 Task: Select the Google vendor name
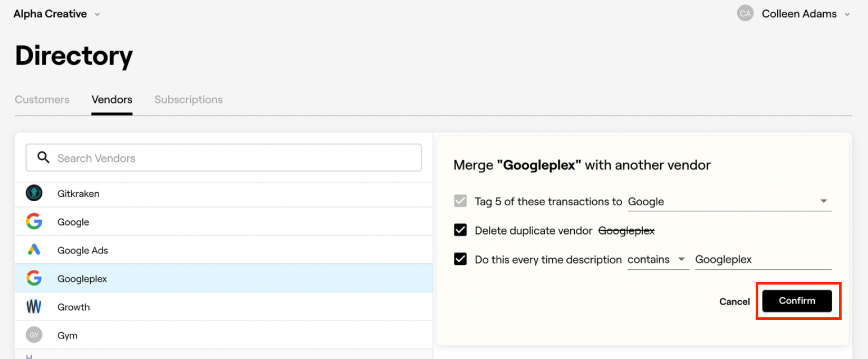pos(73,222)
